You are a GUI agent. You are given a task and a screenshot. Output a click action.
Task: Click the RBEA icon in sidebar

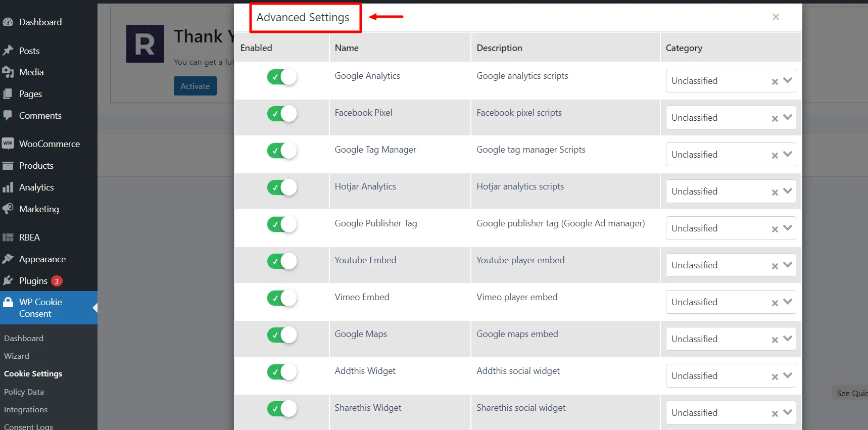[8, 237]
